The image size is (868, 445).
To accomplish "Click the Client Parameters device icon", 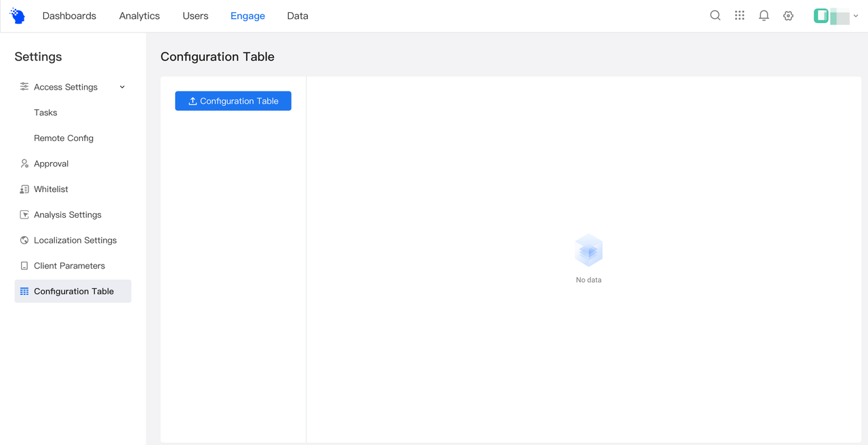I will pos(24,266).
